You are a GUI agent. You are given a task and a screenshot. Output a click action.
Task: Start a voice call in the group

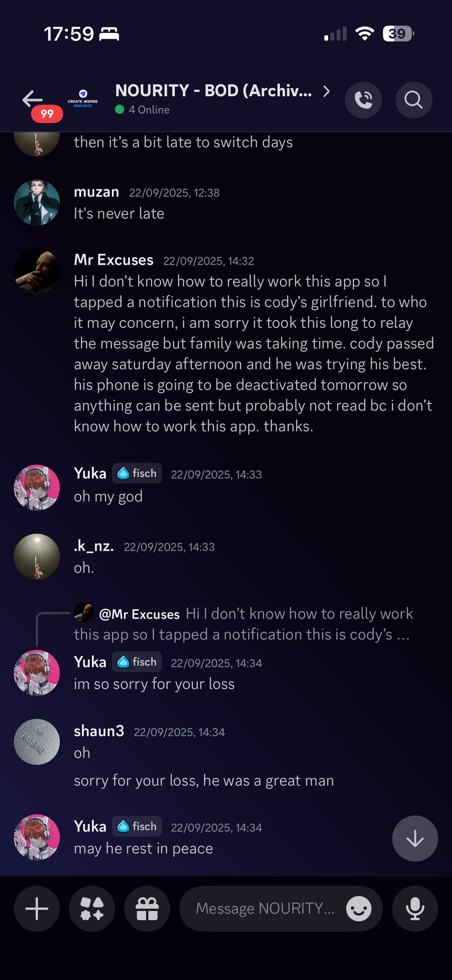pos(363,100)
